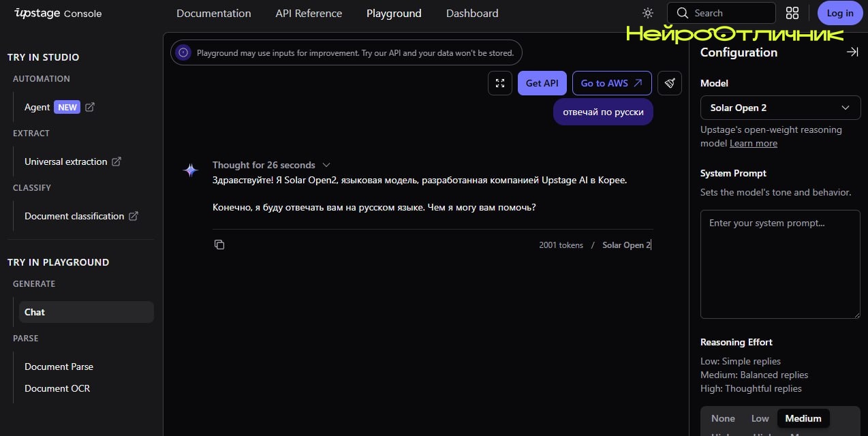Click the info icon in the playground notice

[183, 52]
